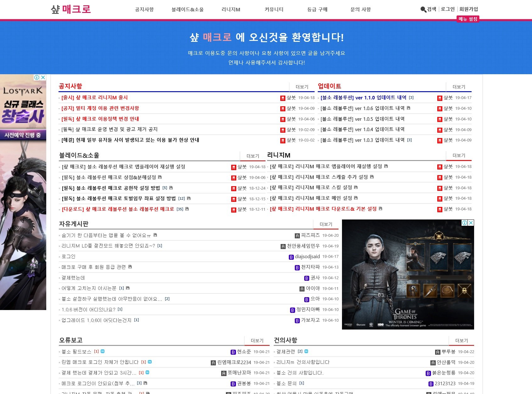Image resolution: width=532 pixels, height=394 pixels.
Task: Click the 샾 매크로 site logo
Action: (71, 9)
